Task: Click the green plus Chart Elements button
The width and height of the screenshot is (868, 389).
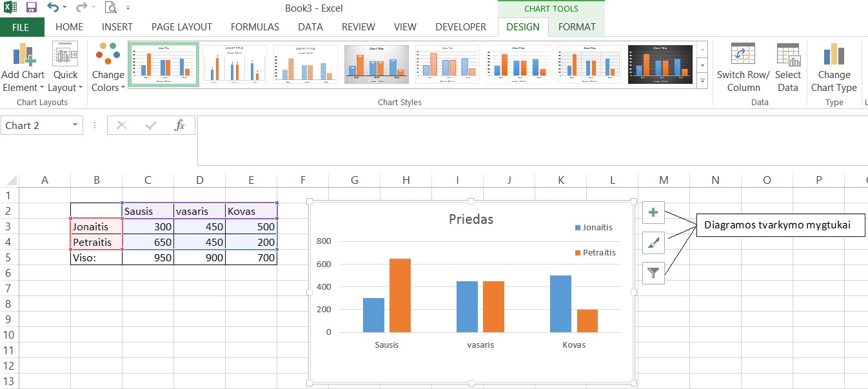Action: [653, 212]
